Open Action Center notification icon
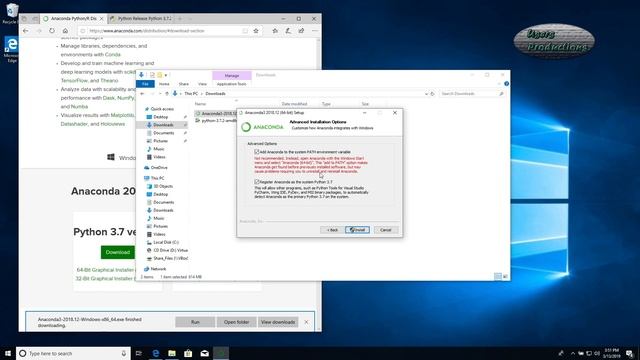640x360 pixels. point(630,353)
